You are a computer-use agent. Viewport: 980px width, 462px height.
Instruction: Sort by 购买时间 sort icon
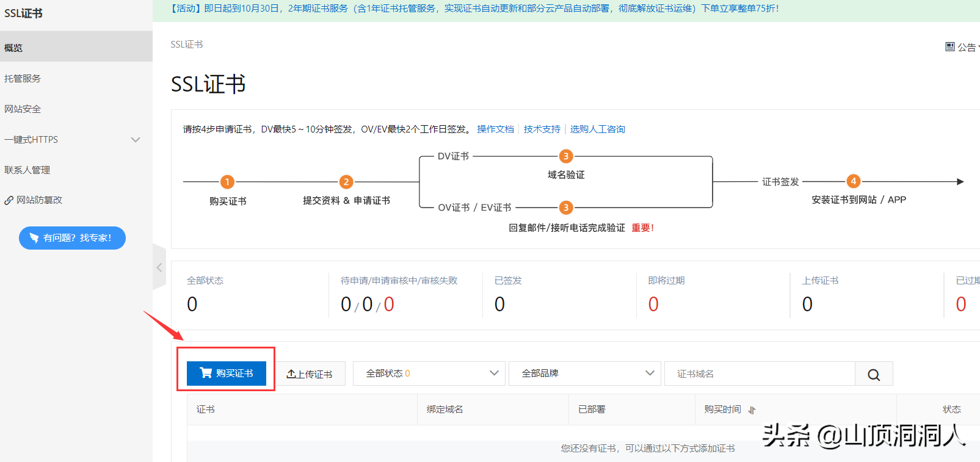click(752, 410)
